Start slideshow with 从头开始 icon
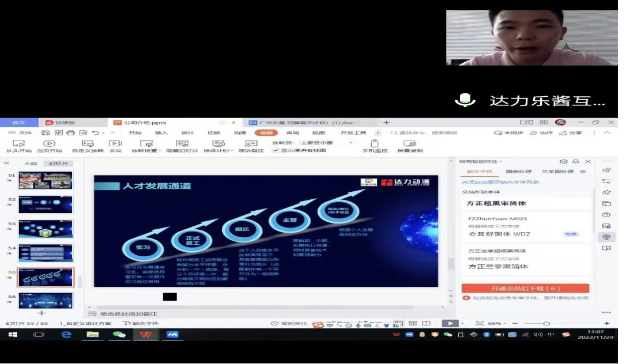Viewport: 626px width, 364px height. [x=18, y=143]
